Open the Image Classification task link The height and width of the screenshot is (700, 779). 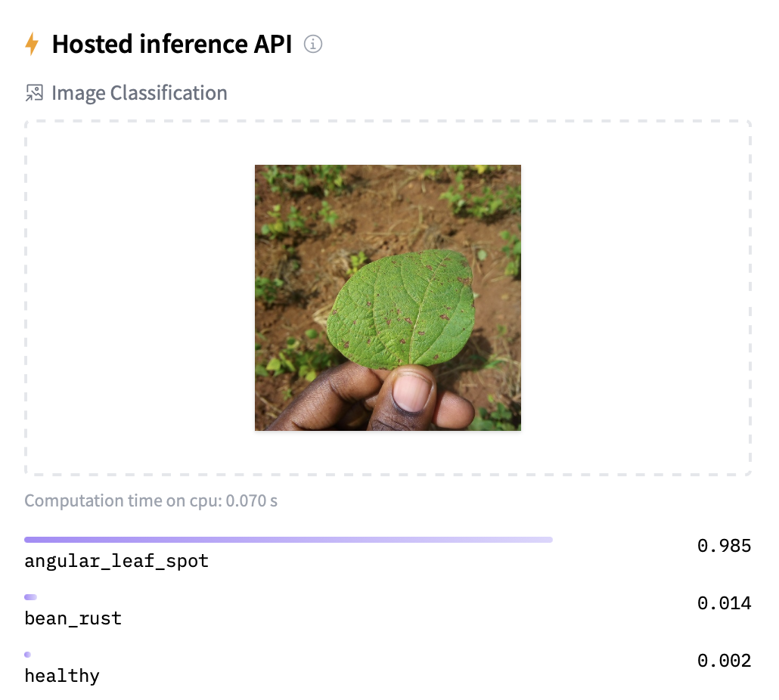(x=139, y=93)
